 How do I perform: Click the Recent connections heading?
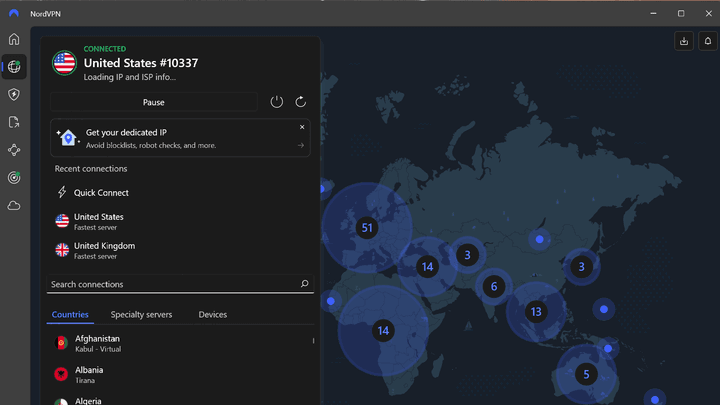point(91,169)
